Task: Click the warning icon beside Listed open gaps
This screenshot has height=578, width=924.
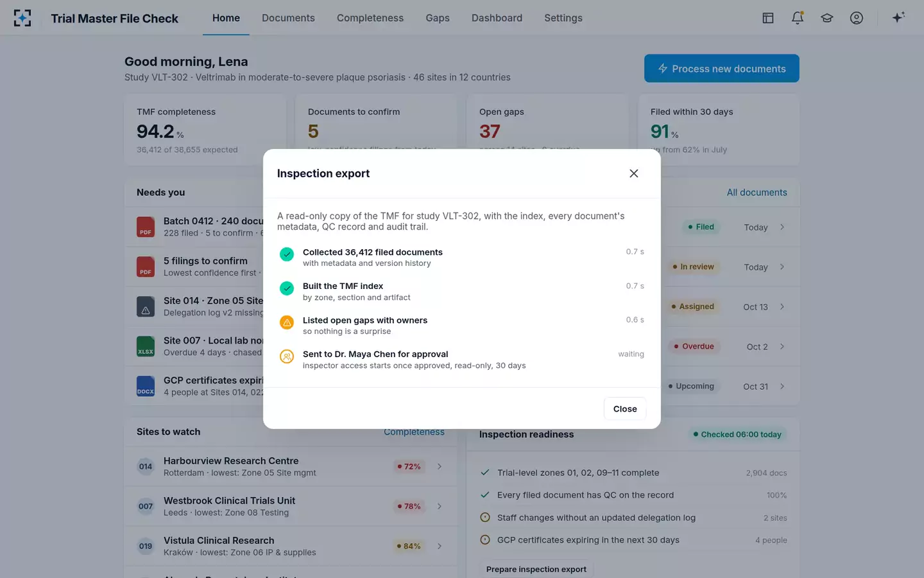Action: click(287, 322)
